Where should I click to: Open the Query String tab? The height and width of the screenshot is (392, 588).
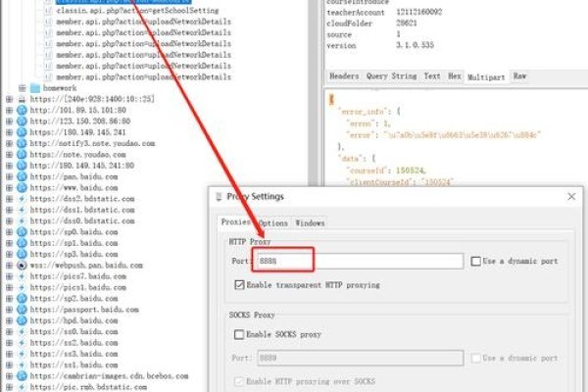389,75
